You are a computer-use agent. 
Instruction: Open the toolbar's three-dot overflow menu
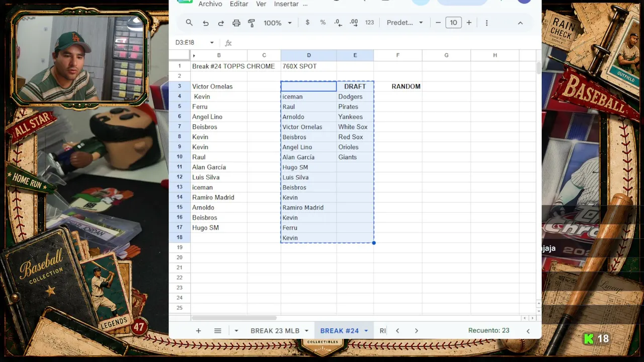pyautogui.click(x=487, y=23)
